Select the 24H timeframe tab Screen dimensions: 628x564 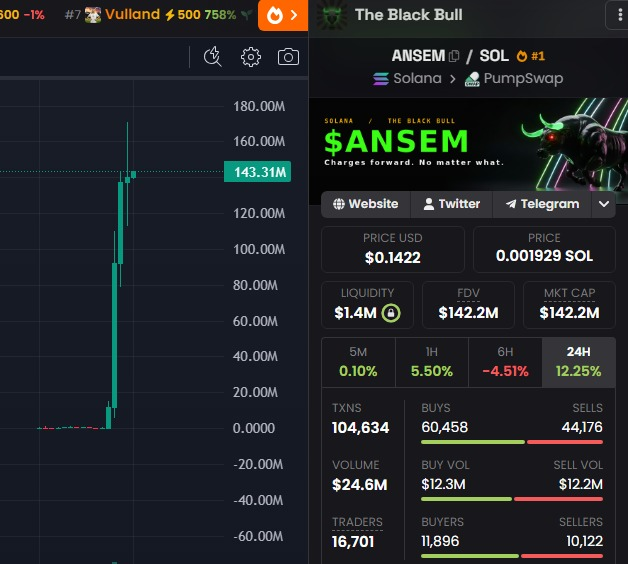(x=578, y=363)
